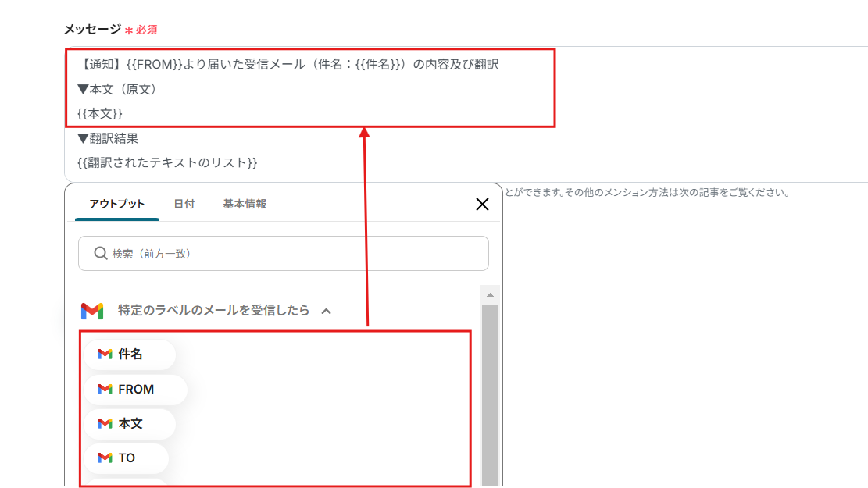Select the TO output variable
Image resolution: width=868 pixels, height=488 pixels.
pyautogui.click(x=127, y=458)
